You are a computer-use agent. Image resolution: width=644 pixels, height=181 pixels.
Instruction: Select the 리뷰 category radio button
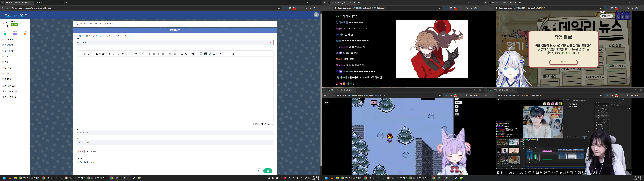128,36
